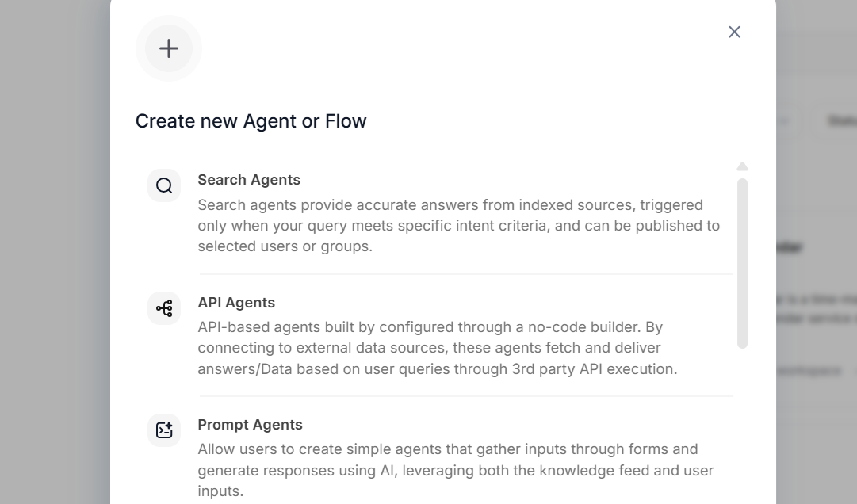The width and height of the screenshot is (857, 504).
Task: Click the API Agents node-tree icon
Action: click(x=164, y=308)
